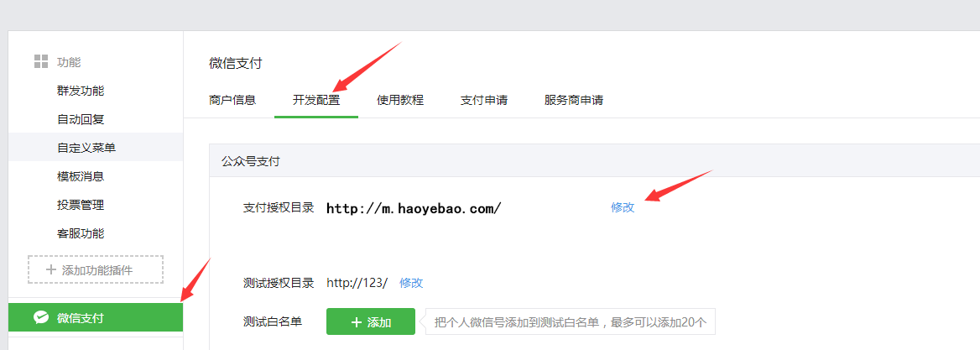Click 修改 link beside 支付授权目录
The width and height of the screenshot is (980, 350).
623,207
